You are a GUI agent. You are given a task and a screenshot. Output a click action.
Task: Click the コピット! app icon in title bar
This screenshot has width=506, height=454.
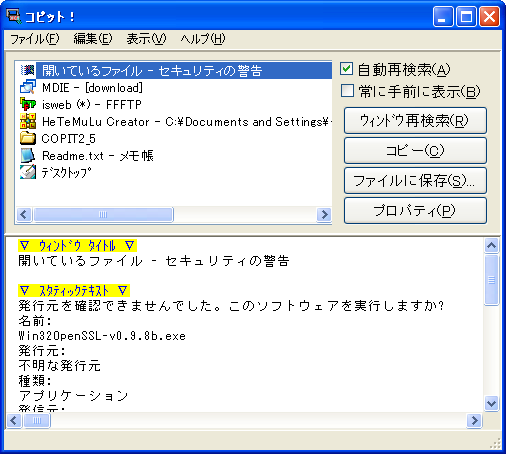click(14, 16)
